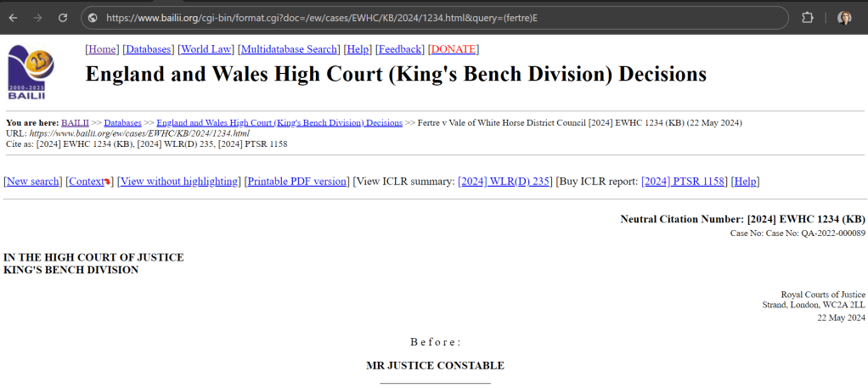Open the browser extensions puzzle icon
Screen dimensions: 868x388
pos(807,18)
